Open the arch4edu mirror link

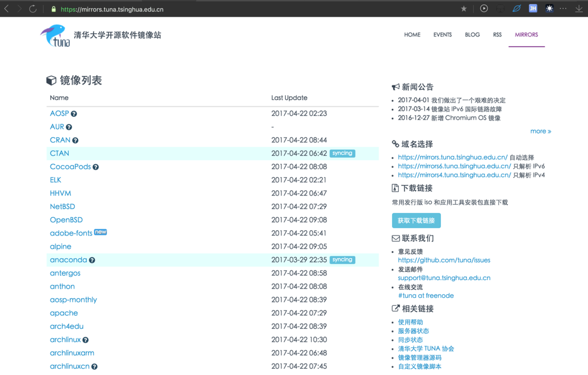66,326
